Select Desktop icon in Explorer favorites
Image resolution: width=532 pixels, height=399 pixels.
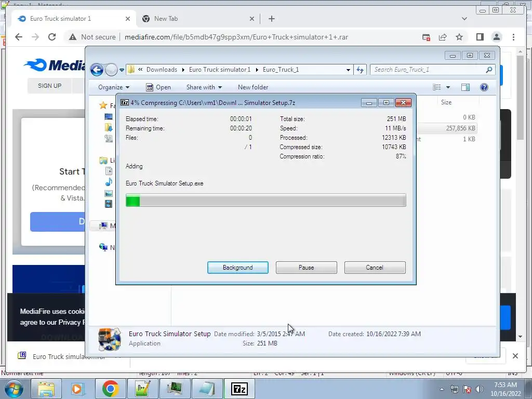109,117
